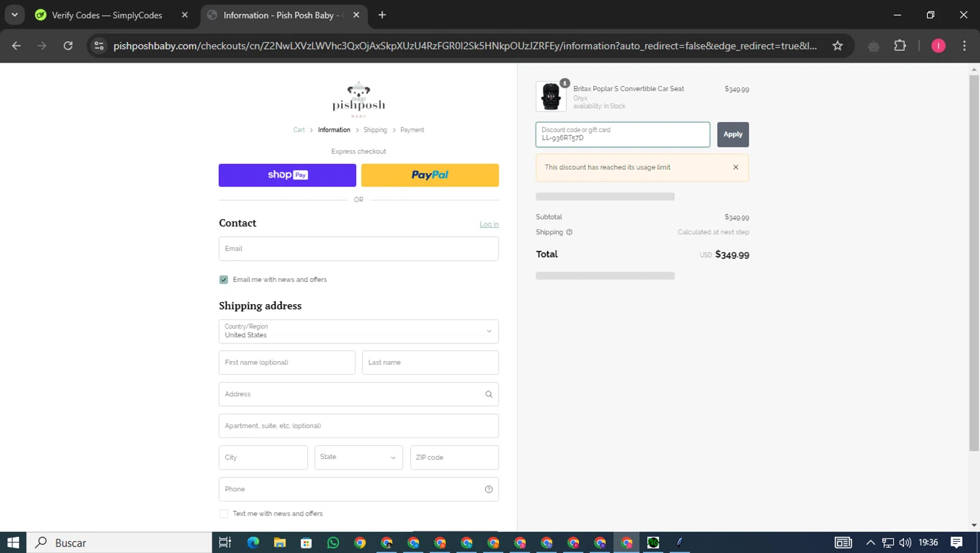Screen dimensions: 980x553
Task: Open the tab search dropdown arrow
Action: (x=14, y=15)
